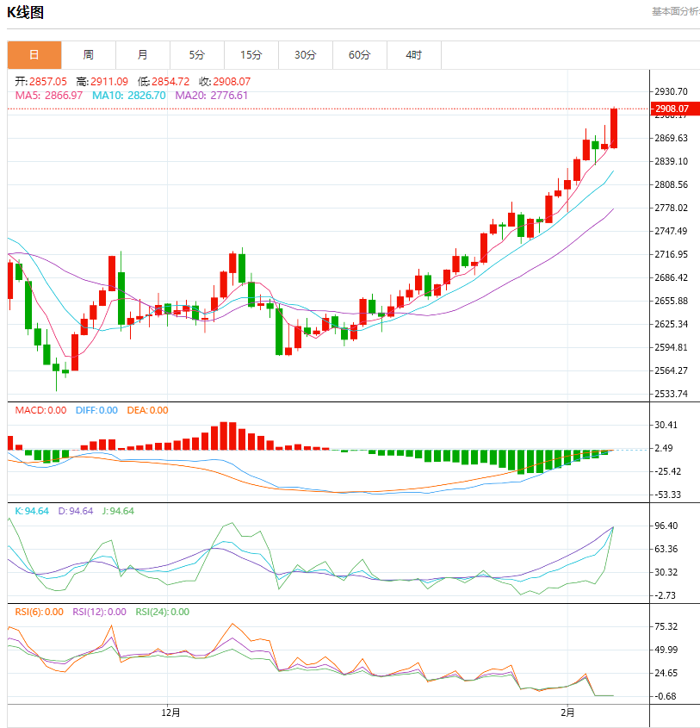Click the 2716.95 price axis label

[x=671, y=254]
